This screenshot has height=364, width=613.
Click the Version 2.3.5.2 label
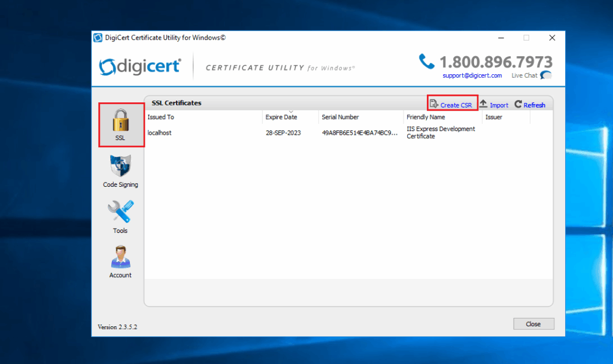tap(117, 327)
